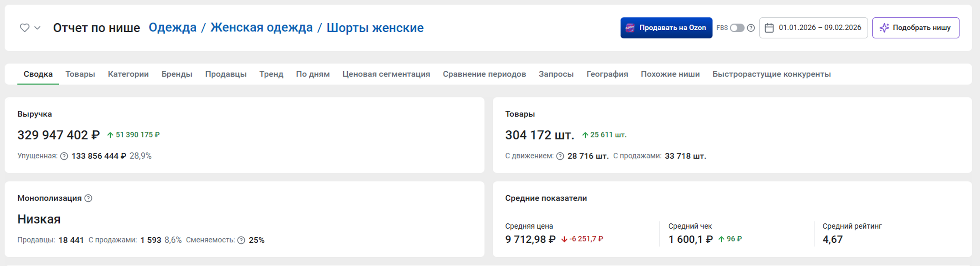Open the date range picker 01.01.2026 – 09.02.2026
Image resolution: width=980 pixels, height=266 pixels.
tap(819, 28)
